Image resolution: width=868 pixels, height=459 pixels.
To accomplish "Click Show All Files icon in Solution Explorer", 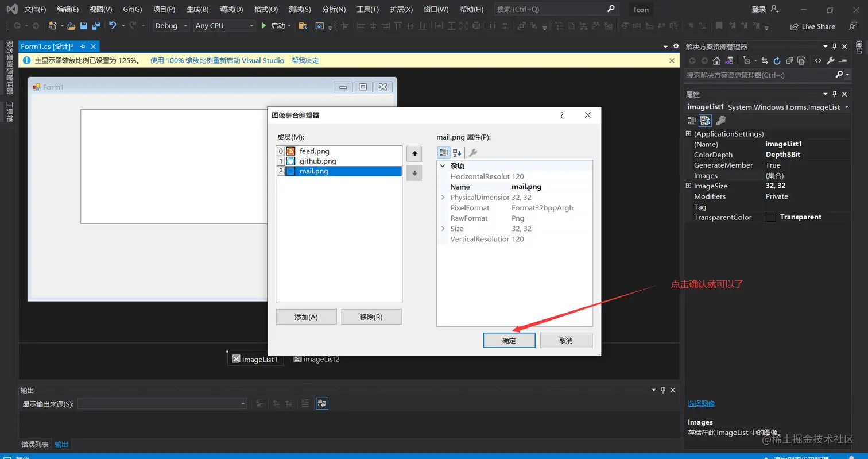I will pos(801,60).
